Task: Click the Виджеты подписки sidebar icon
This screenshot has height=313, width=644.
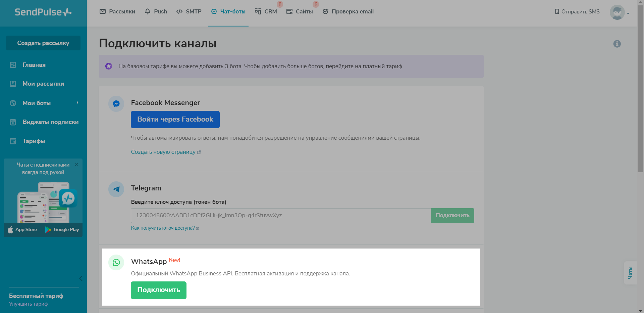Action: (13, 122)
